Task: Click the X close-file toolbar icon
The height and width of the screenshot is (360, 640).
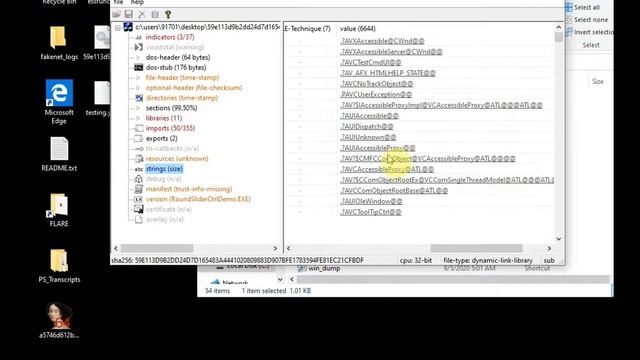Action: tap(142, 15)
